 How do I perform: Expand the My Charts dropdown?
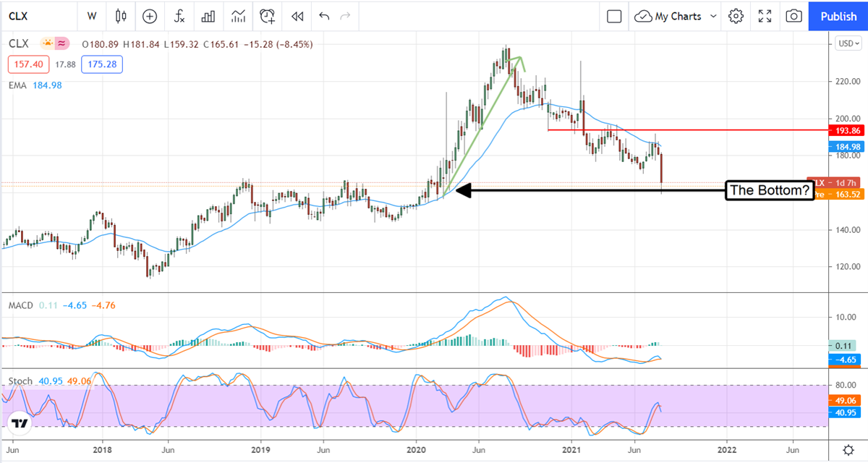[x=676, y=16]
